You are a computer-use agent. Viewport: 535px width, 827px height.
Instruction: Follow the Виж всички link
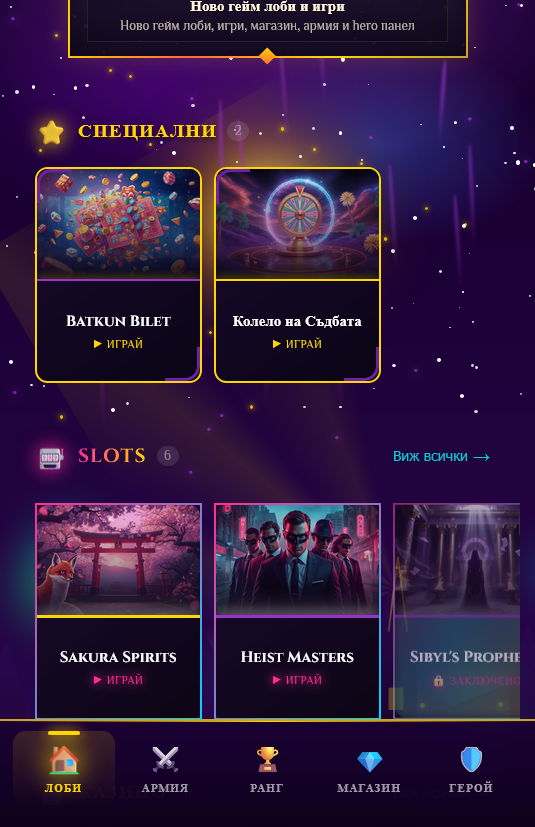(x=441, y=456)
